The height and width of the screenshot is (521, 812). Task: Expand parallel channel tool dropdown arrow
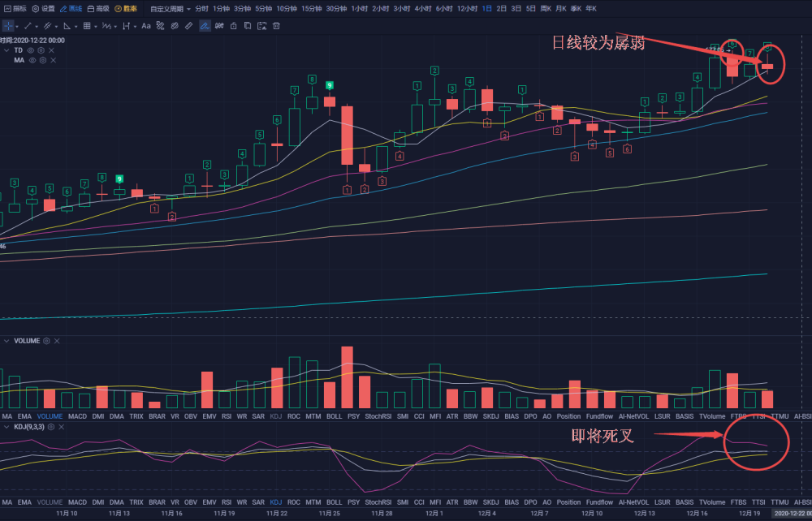57,27
